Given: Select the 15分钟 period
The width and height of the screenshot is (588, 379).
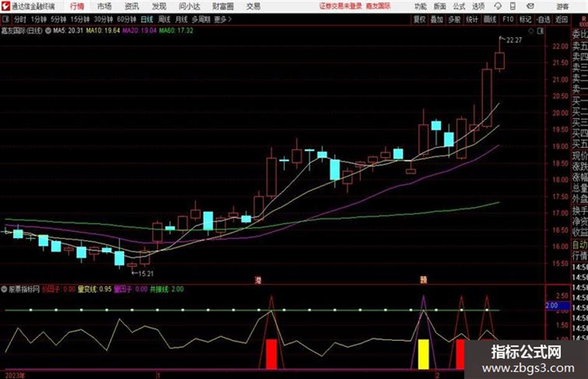Looking at the screenshot, I should click(80, 19).
